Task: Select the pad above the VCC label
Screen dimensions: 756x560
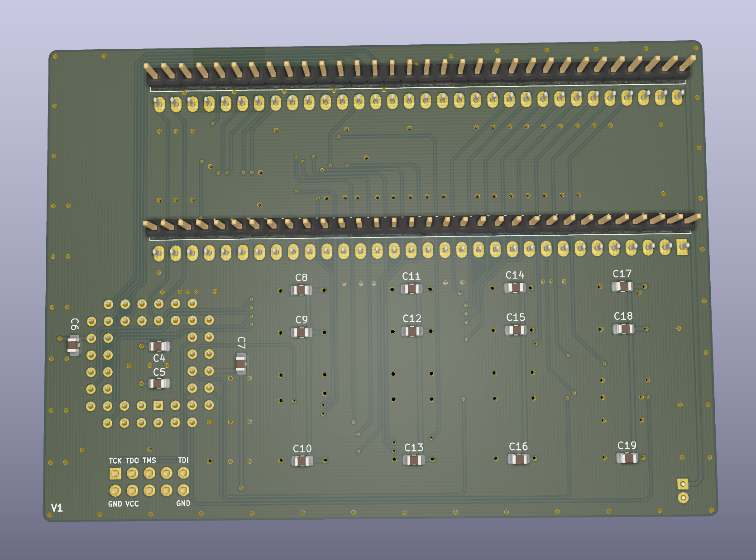Action: point(132,490)
